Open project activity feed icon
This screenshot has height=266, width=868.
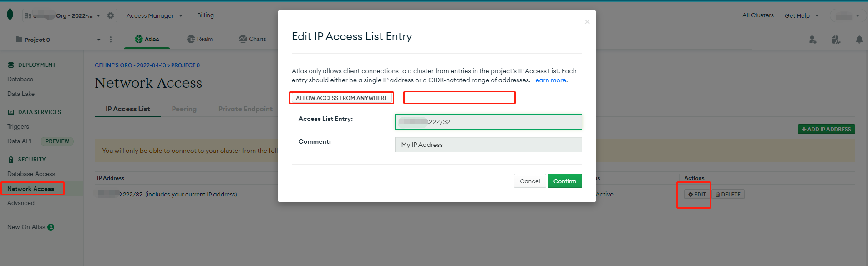pos(836,40)
